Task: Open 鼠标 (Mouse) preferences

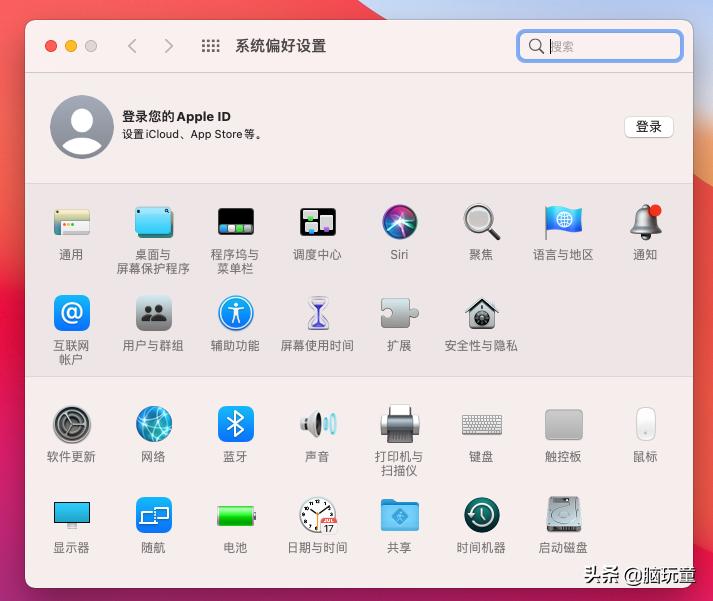Action: point(645,424)
